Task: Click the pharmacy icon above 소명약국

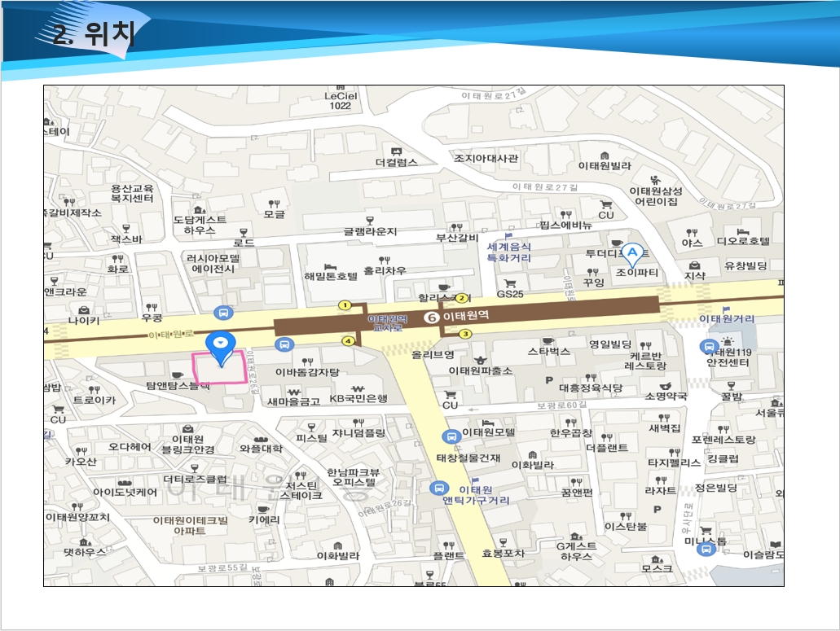Action: tap(666, 386)
